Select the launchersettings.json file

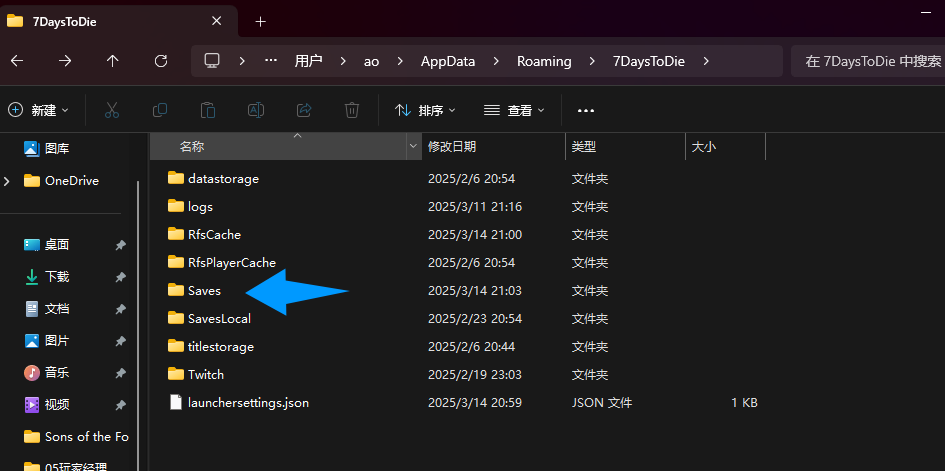point(248,403)
